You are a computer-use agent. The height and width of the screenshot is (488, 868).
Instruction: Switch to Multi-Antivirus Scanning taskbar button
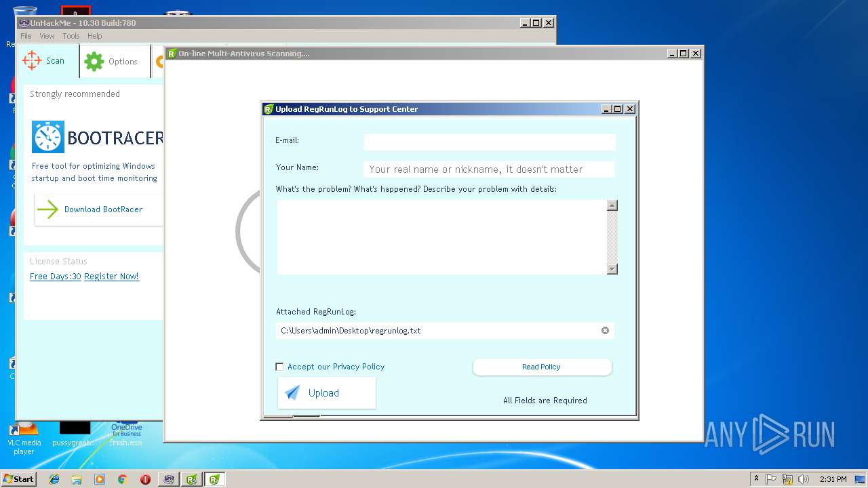192,479
